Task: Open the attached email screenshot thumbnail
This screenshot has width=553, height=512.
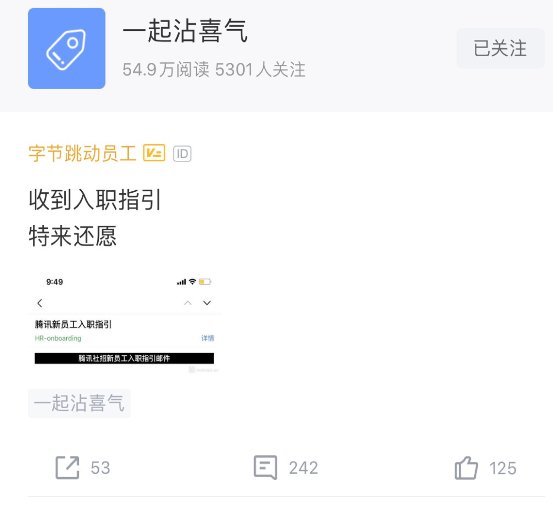Action: (124, 323)
